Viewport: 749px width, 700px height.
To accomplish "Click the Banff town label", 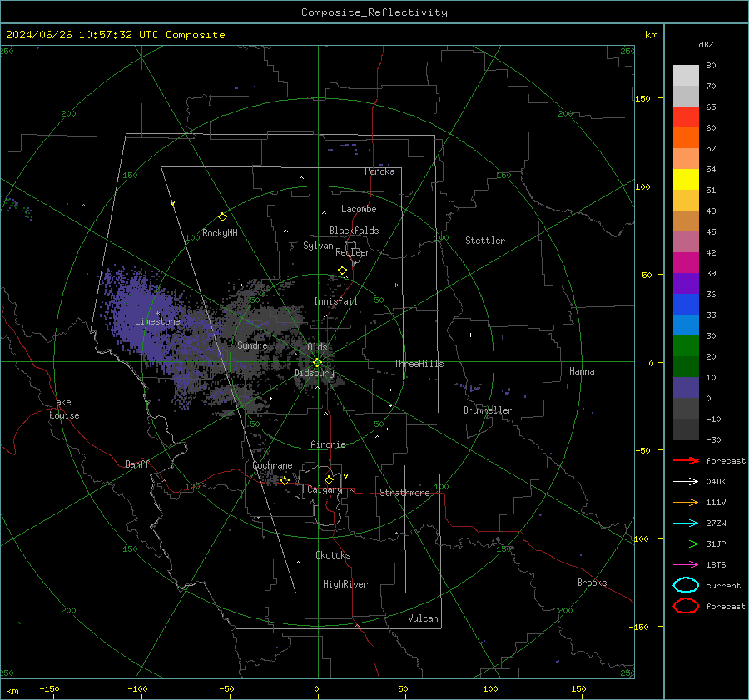I will (x=137, y=464).
